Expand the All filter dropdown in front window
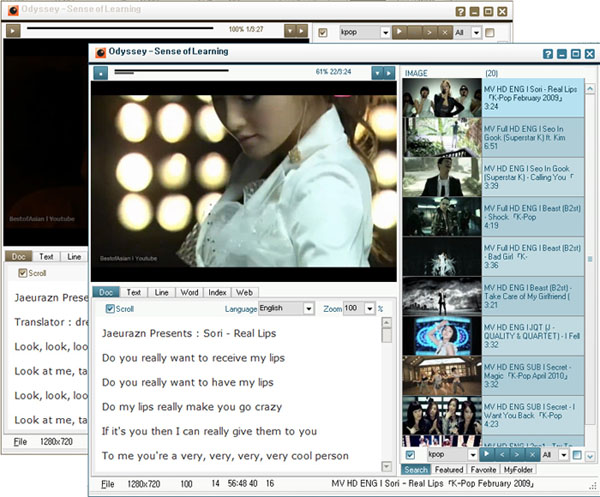 tap(563, 455)
